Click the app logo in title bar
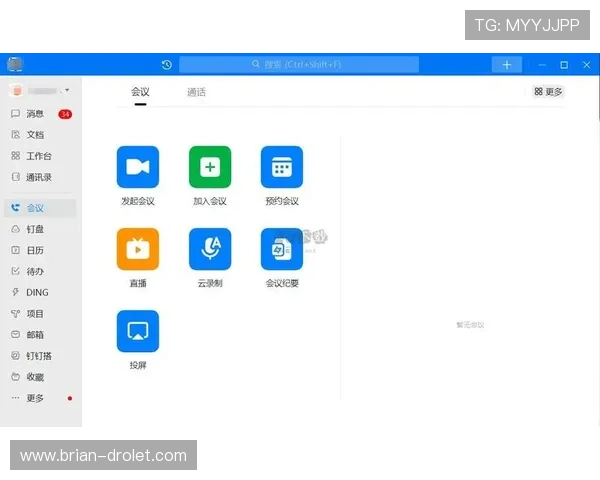This screenshot has width=600, height=480. 15,64
